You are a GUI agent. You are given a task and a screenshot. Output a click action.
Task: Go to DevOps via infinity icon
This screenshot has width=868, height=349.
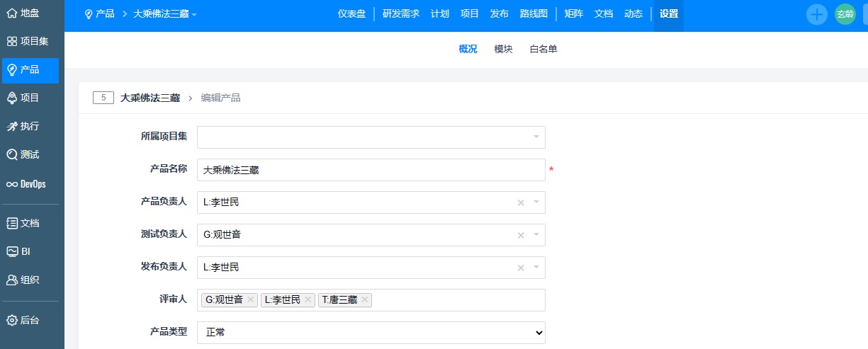click(x=12, y=184)
